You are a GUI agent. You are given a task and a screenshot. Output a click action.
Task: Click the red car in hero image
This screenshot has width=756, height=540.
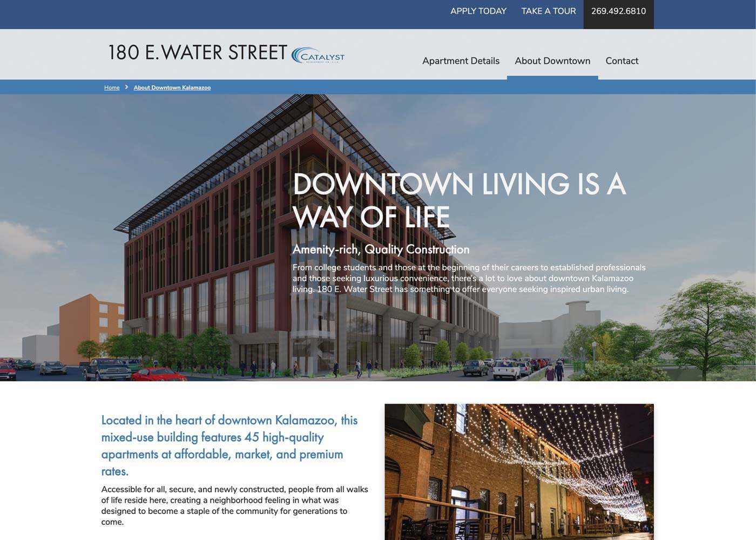158,374
